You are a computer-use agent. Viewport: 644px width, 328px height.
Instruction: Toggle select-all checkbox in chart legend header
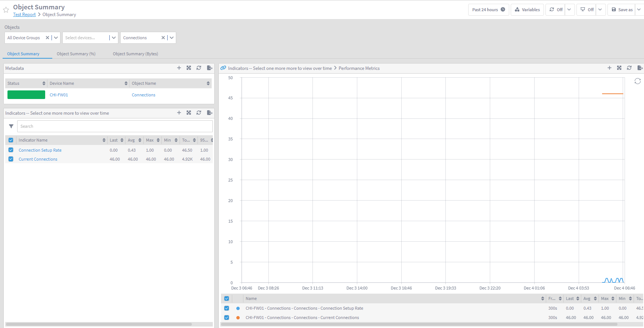(x=227, y=298)
